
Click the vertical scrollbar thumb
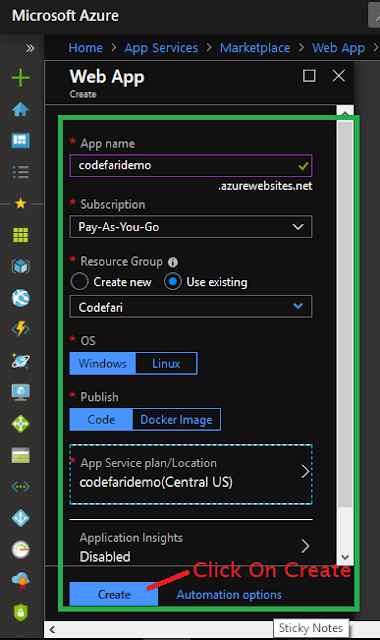click(345, 314)
